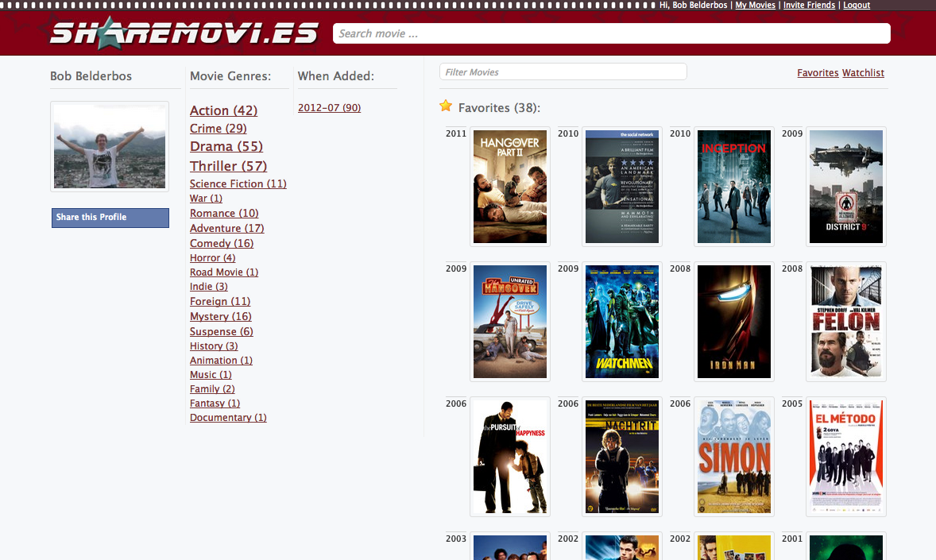Filter by Drama (55) genre
The height and width of the screenshot is (560, 936).
click(x=226, y=146)
